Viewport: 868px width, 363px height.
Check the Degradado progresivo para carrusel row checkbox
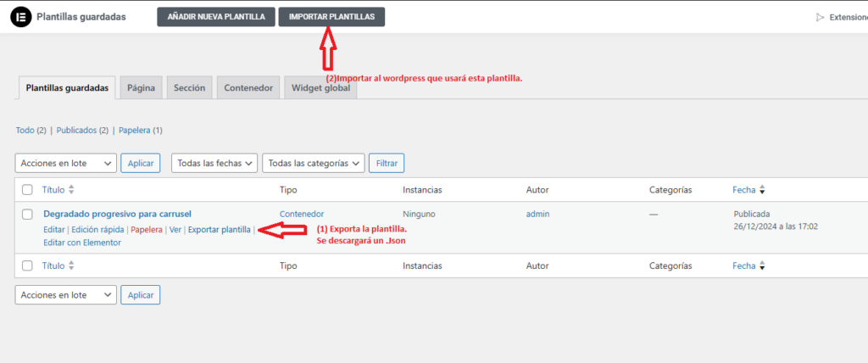pos(28,215)
